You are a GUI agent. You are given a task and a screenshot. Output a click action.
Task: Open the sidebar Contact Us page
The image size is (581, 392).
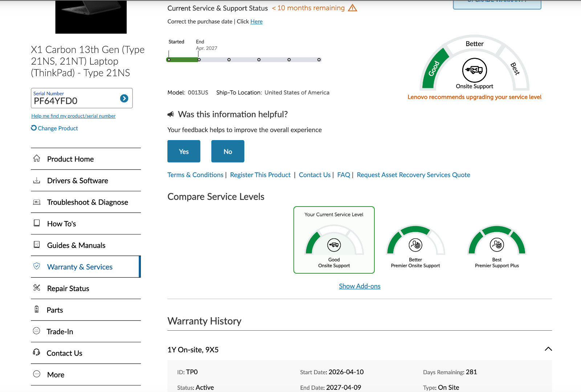tap(86, 353)
